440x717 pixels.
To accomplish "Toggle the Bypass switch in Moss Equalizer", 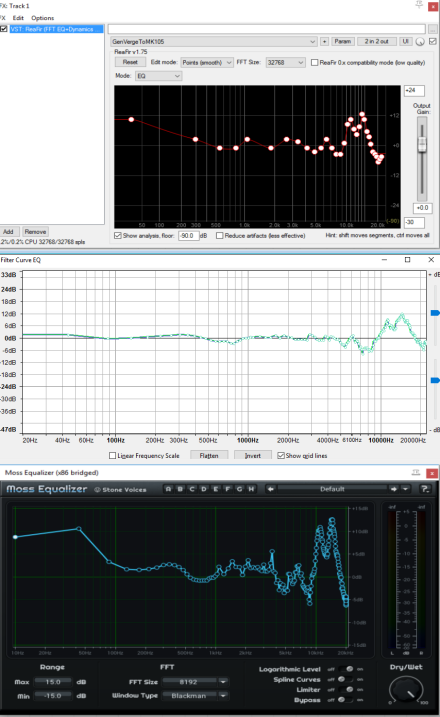I will point(346,700).
